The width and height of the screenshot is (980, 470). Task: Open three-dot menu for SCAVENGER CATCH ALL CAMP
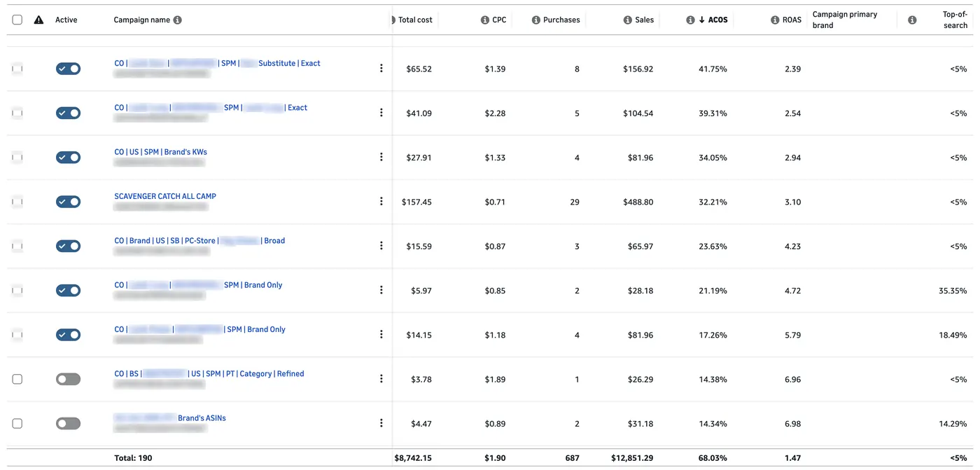381,202
